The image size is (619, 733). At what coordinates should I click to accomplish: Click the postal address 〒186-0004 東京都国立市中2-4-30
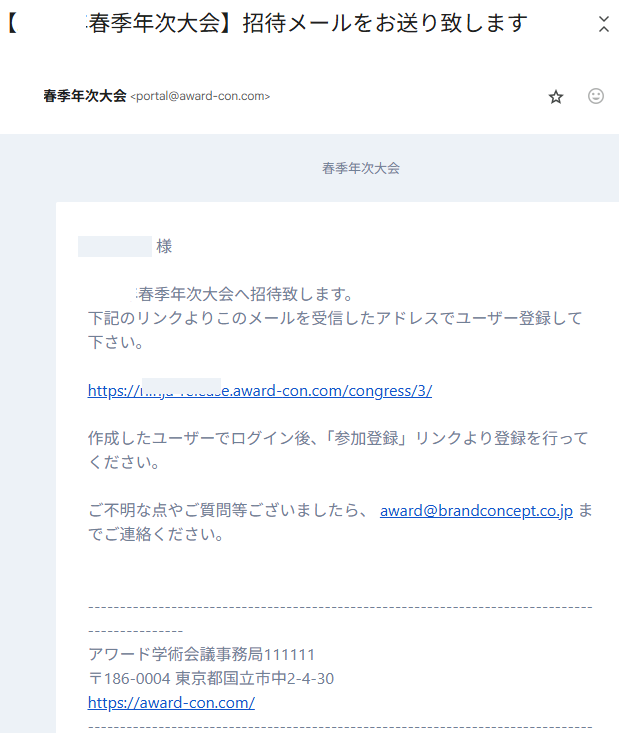pos(211,679)
